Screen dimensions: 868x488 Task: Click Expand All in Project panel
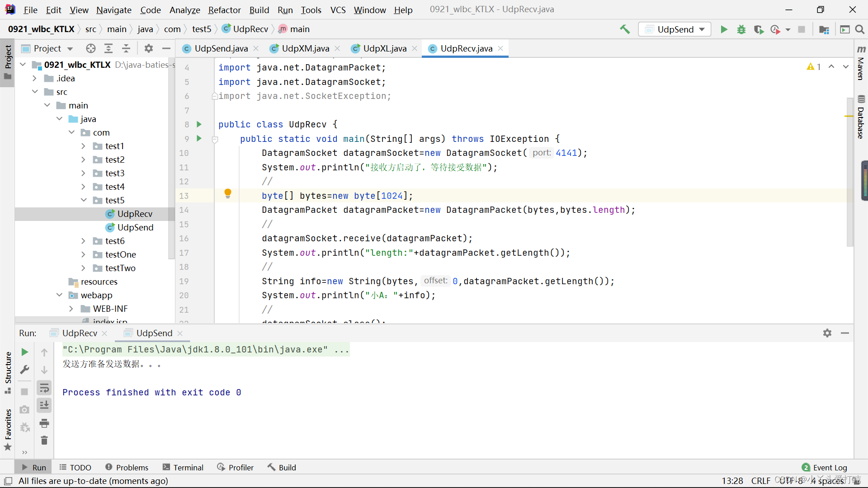click(x=108, y=48)
